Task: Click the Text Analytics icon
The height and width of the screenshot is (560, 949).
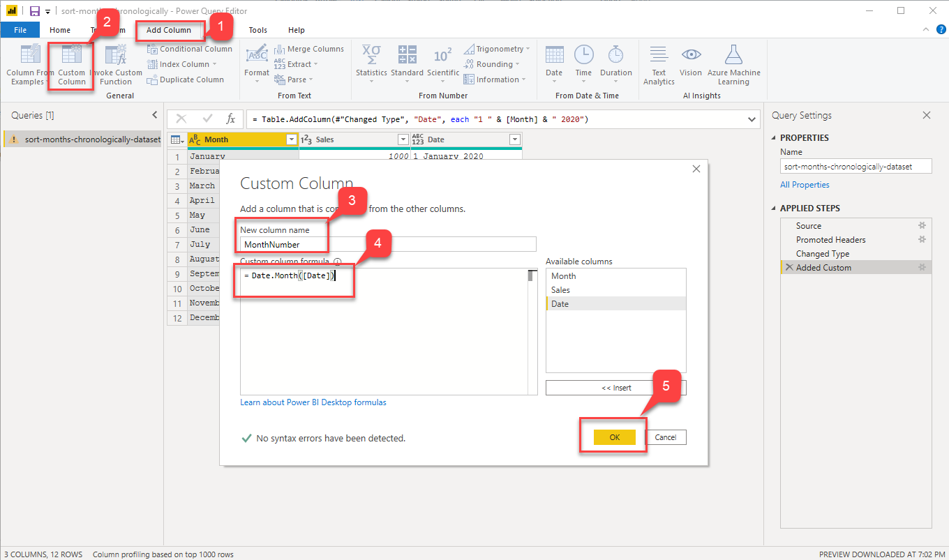Action: point(658,56)
